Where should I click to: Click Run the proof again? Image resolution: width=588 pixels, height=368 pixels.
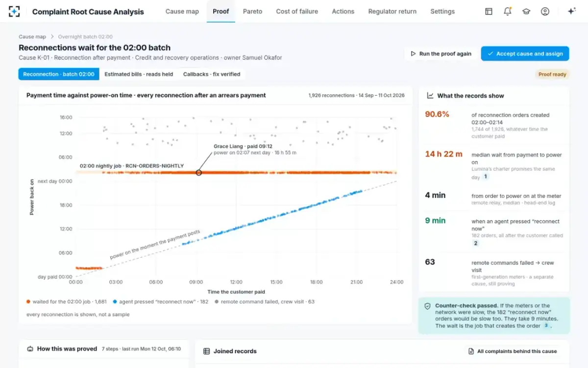[x=441, y=54]
